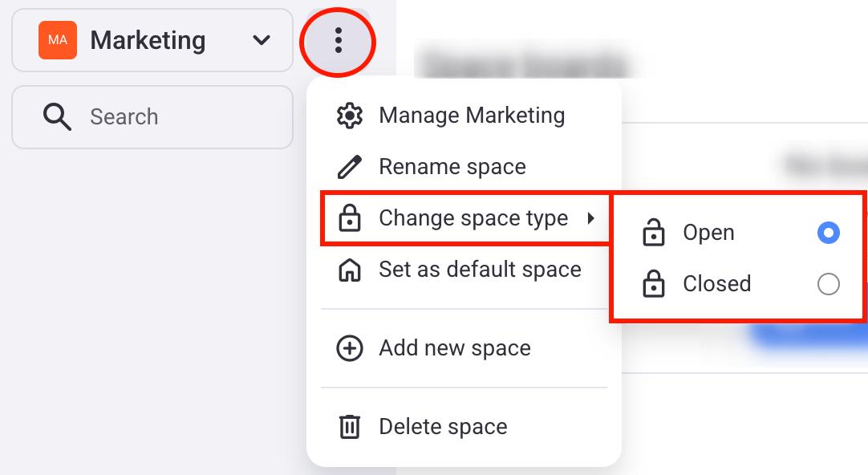This screenshot has height=475, width=868.
Task: Click the orange MA space avatar
Action: coord(58,40)
